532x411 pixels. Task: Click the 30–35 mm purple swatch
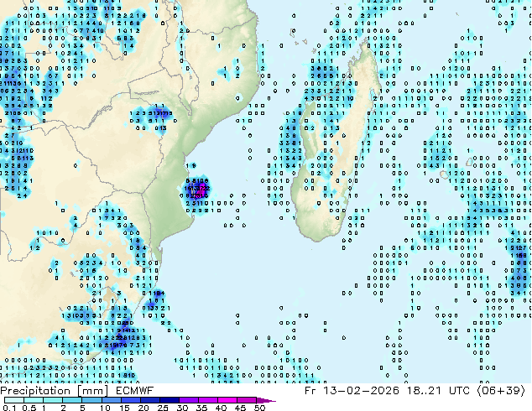(189, 400)
